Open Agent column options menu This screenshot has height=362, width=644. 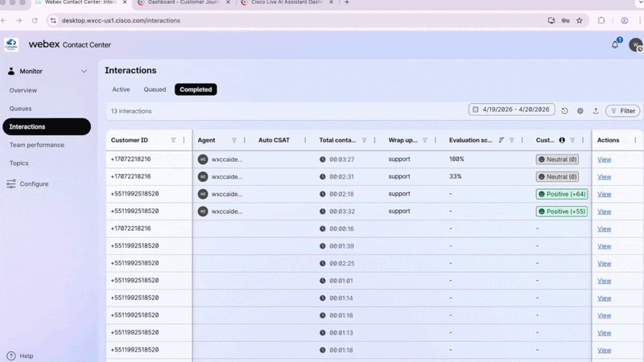pyautogui.click(x=245, y=140)
